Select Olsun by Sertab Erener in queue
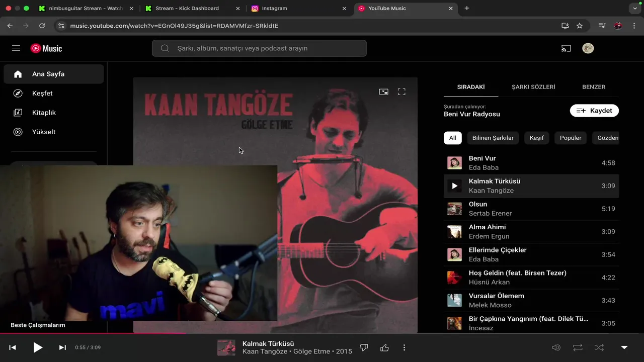 click(x=531, y=209)
